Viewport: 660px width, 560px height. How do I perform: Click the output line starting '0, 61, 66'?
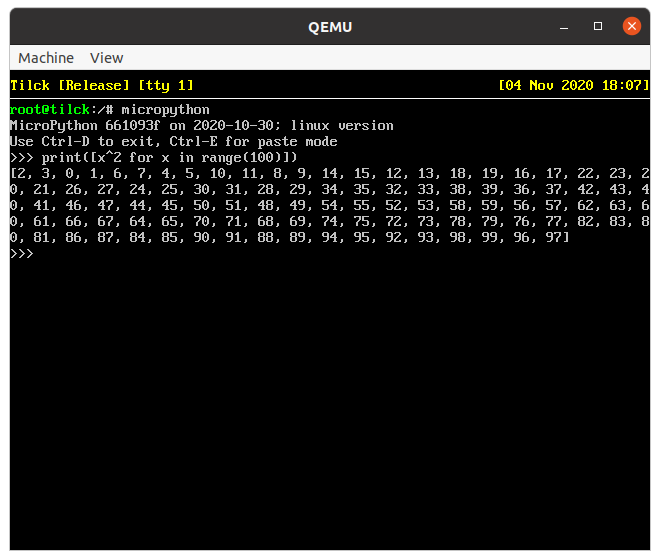(330, 221)
